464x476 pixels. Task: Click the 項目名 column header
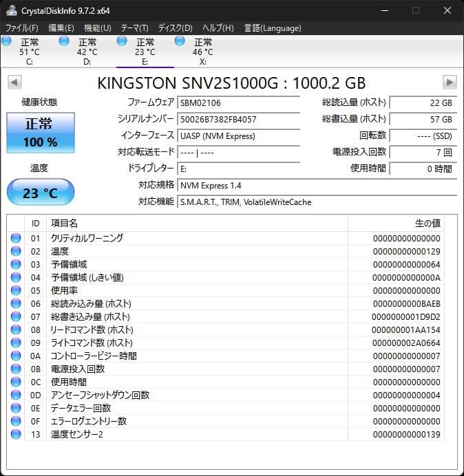point(197,224)
